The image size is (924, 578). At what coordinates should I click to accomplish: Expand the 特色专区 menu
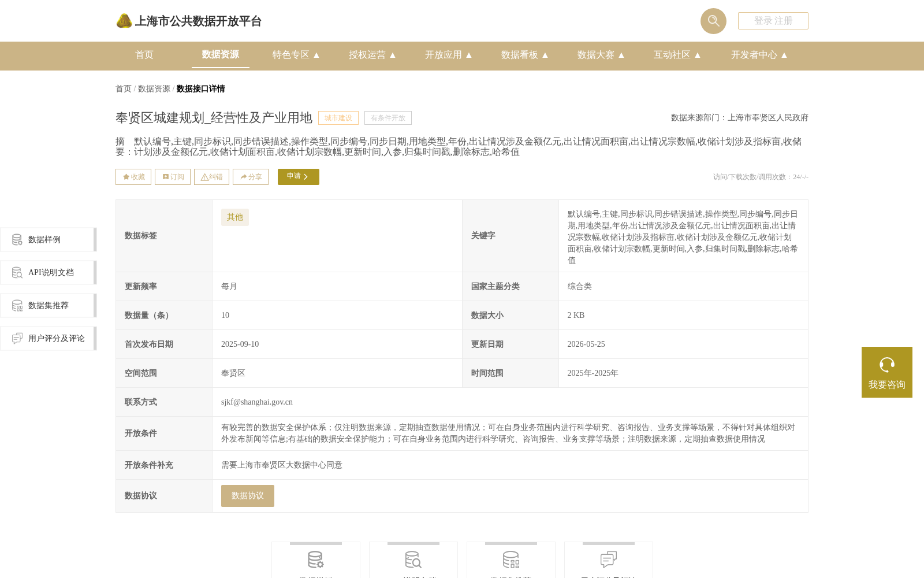coord(296,55)
